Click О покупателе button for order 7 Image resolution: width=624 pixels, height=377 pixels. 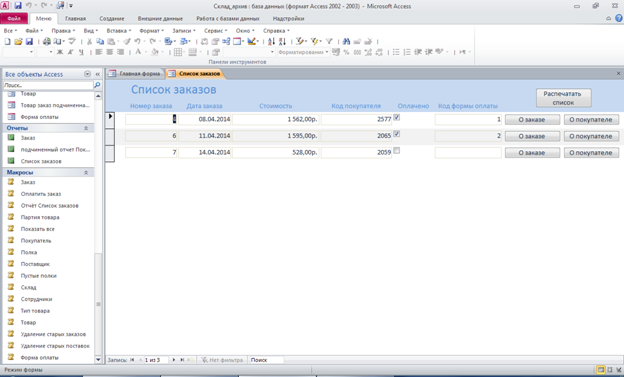pos(591,152)
